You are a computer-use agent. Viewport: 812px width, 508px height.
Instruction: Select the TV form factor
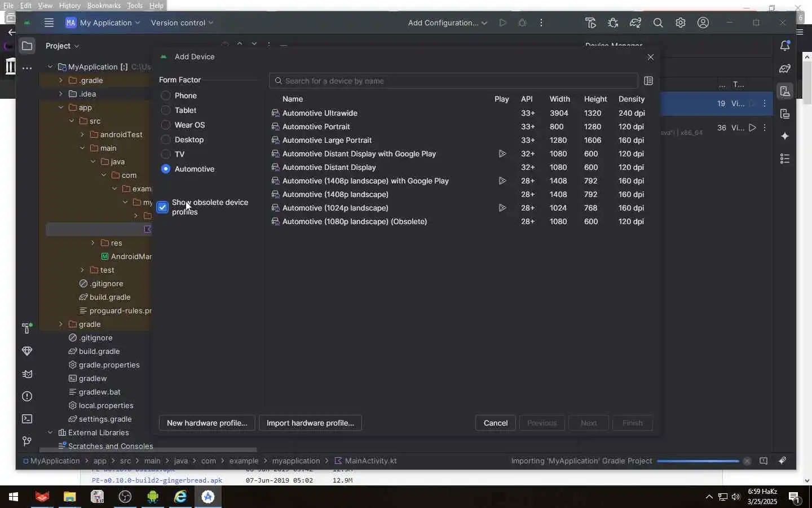click(173, 155)
